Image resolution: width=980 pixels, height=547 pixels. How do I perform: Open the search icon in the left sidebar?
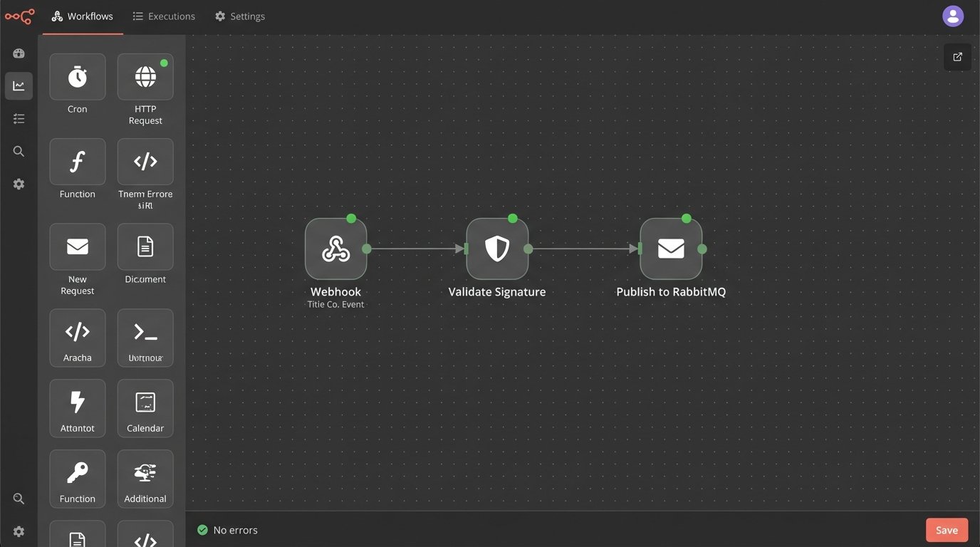point(19,150)
